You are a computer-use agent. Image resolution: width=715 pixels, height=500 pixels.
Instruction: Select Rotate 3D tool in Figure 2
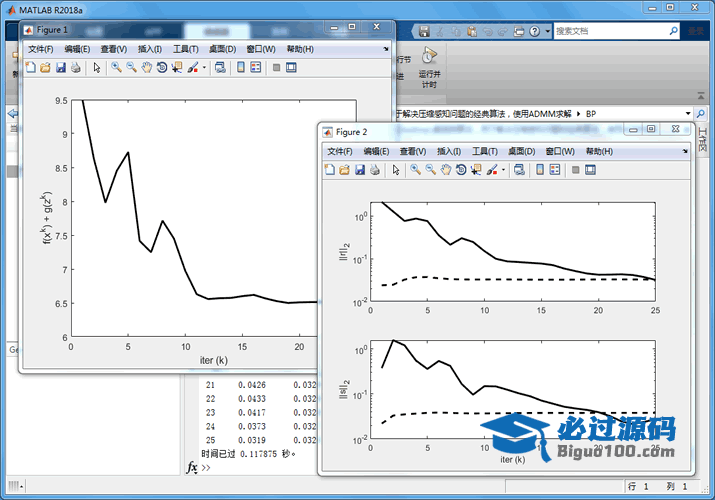(461, 170)
